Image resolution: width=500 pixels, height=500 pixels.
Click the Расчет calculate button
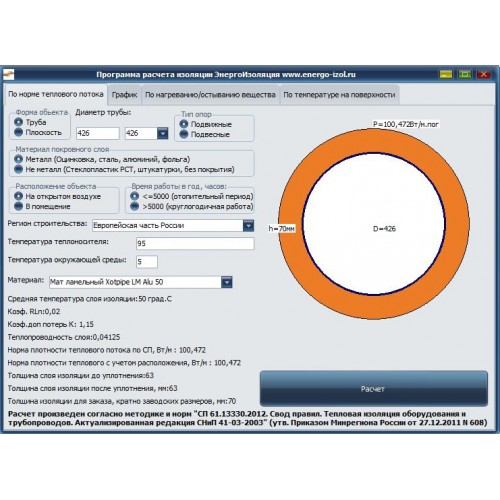point(374,389)
